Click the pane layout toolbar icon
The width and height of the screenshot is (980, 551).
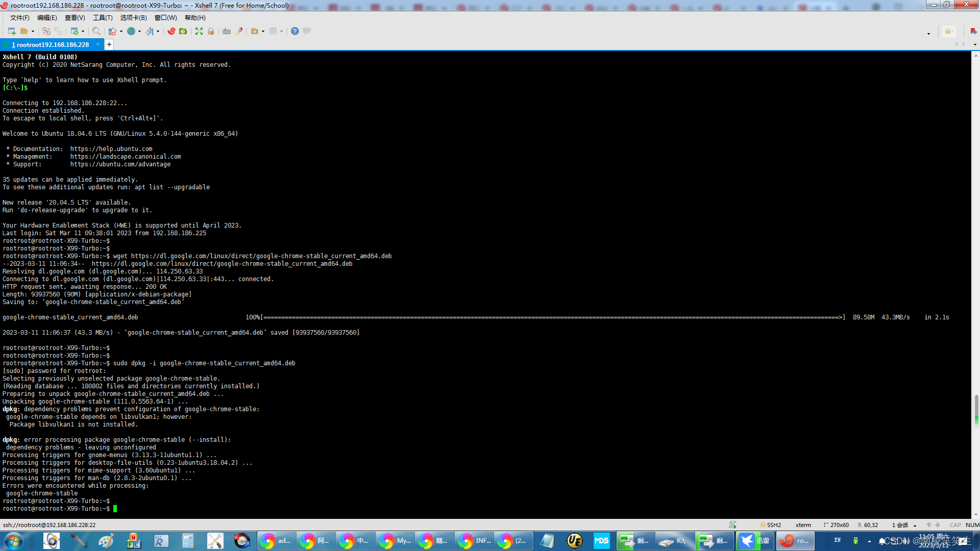(273, 31)
